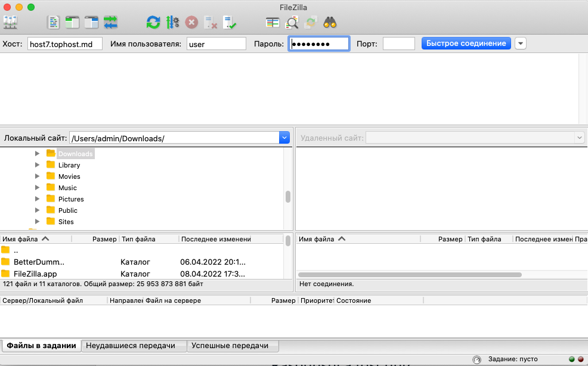
Task: Click the Состояние queue column header
Action: [x=379, y=300]
